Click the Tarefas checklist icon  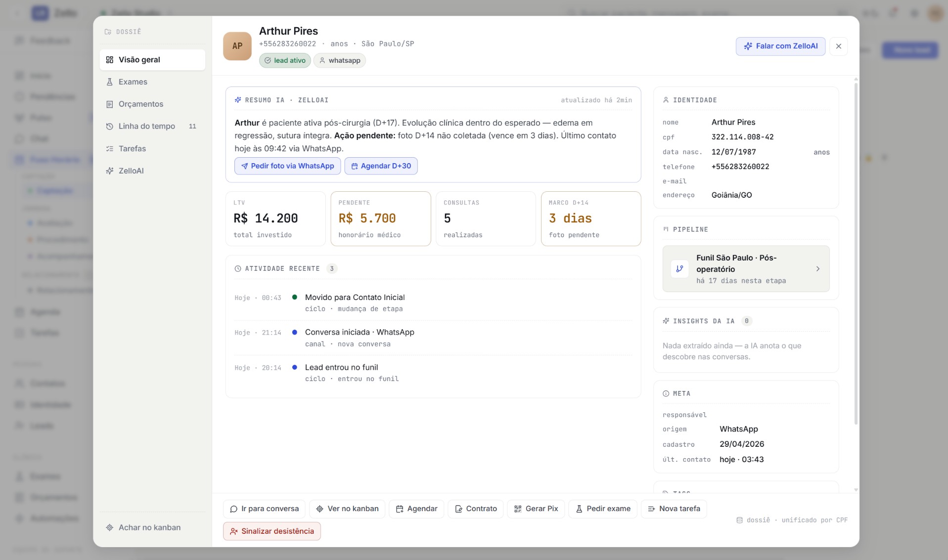110,149
